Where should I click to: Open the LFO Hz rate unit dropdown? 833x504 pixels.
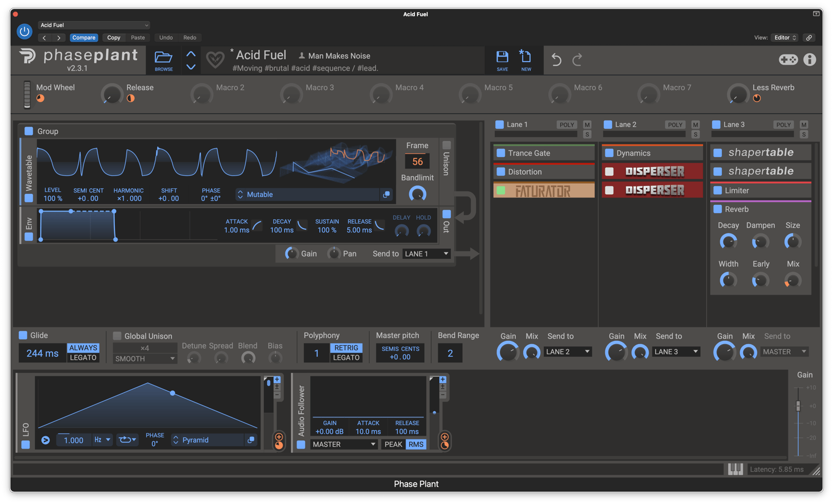tap(102, 440)
